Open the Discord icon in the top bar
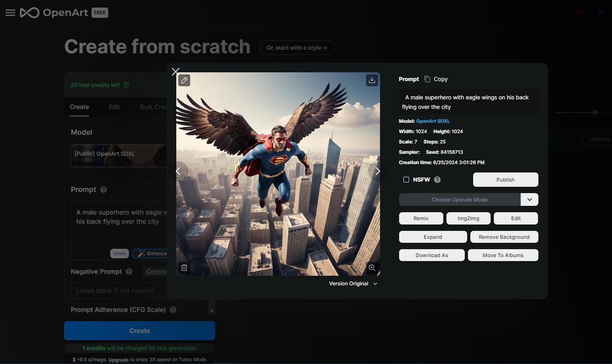 point(601,12)
